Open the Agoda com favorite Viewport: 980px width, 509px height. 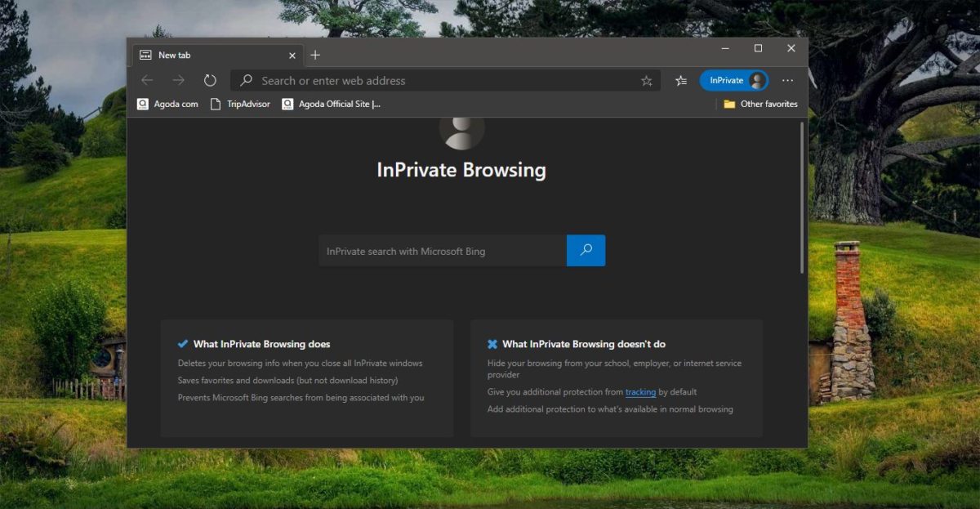coord(167,104)
